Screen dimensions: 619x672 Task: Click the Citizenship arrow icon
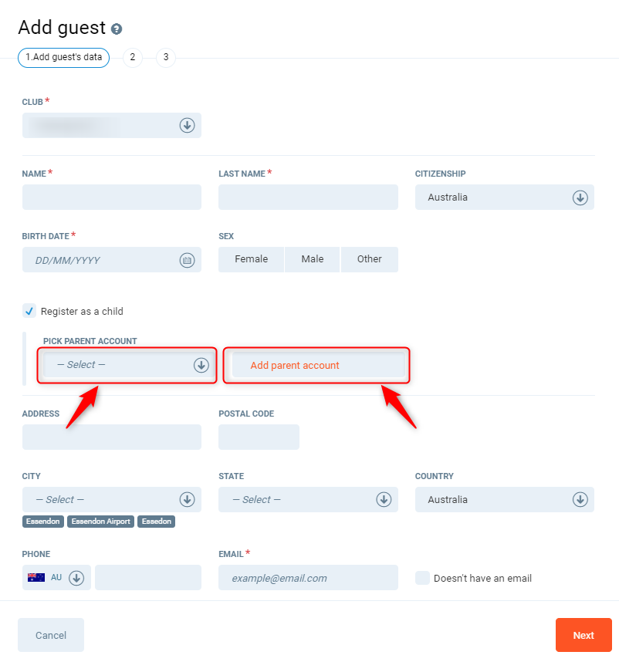click(580, 198)
